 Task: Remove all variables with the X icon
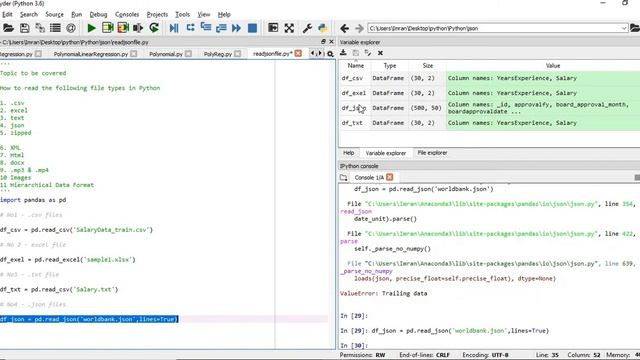(x=380, y=53)
